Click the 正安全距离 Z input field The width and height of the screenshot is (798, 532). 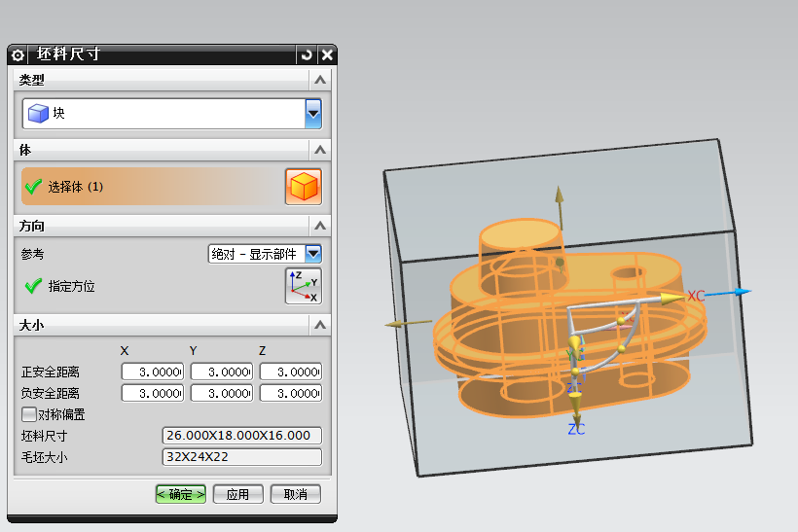coord(291,372)
